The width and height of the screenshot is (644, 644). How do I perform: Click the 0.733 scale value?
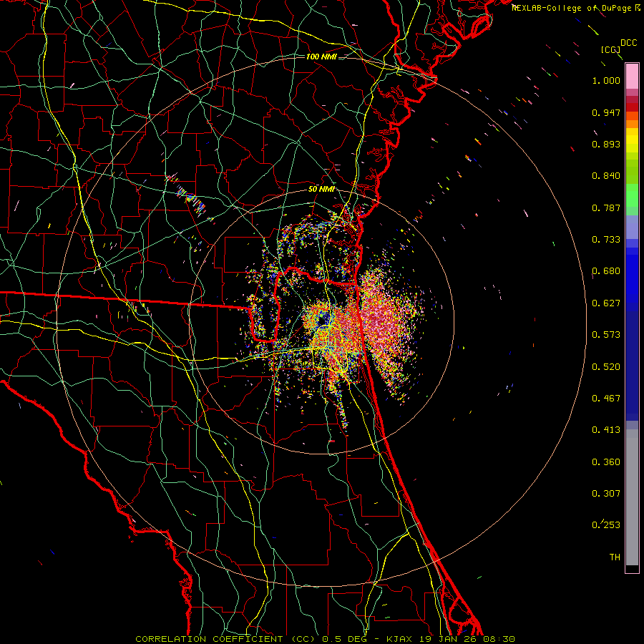(606, 240)
